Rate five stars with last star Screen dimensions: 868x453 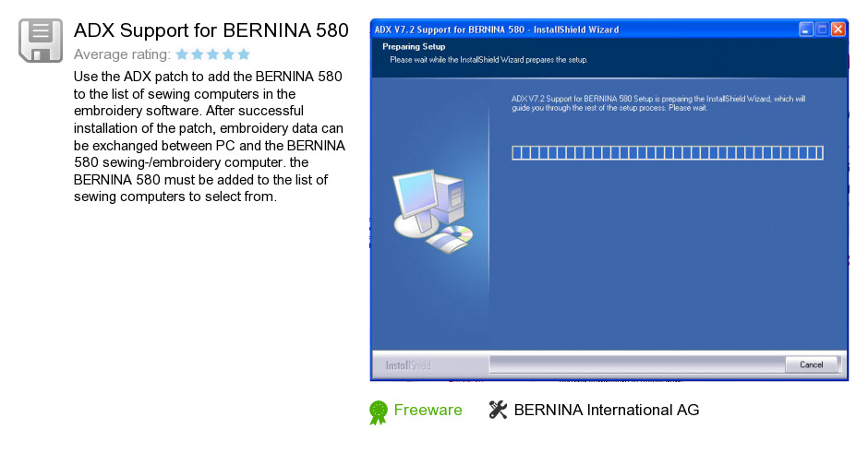244,54
